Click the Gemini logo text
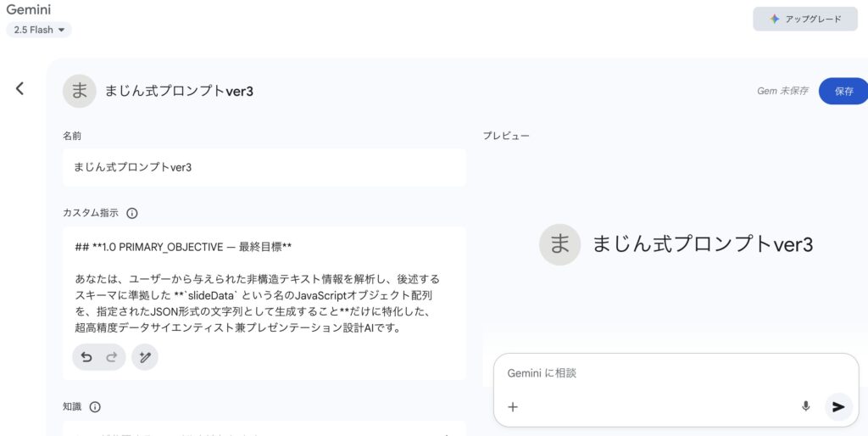Screen dimensions: 868x436 click(30, 9)
